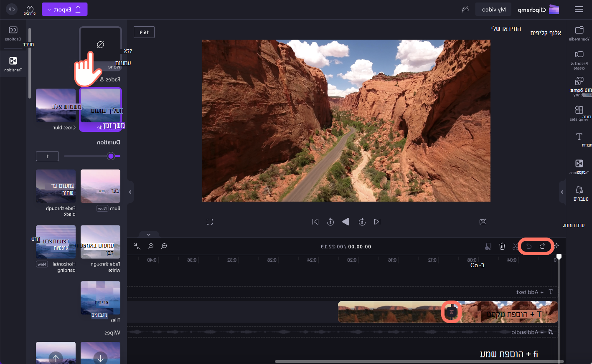This screenshot has width=592, height=364.
Task: Click the transitions panel vertical scrollbar
Action: coord(30,63)
